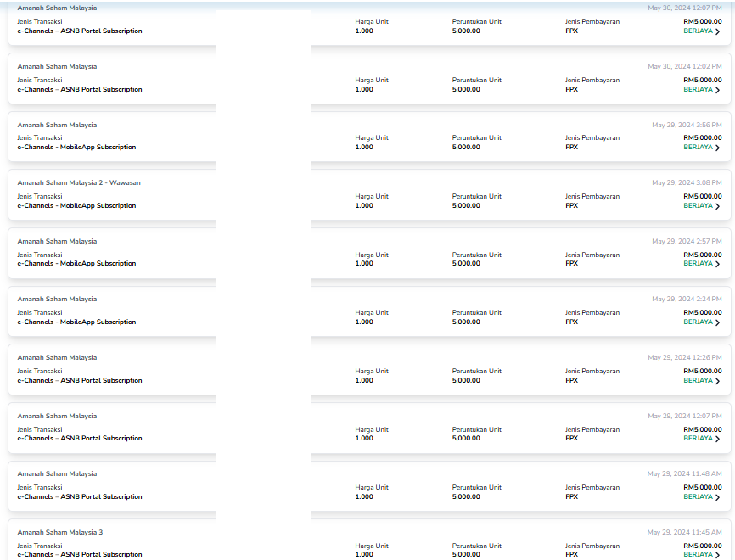
Task: Expand the May 29, 2024 11:48 AM transaction arrow
Action: (717, 497)
